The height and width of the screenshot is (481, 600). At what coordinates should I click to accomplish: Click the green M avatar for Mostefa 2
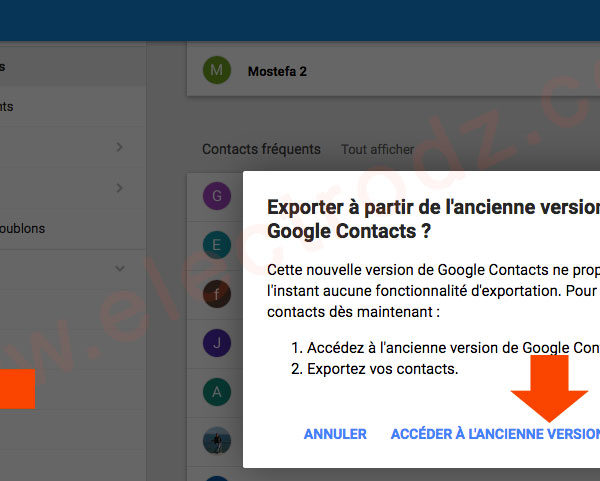tap(217, 70)
